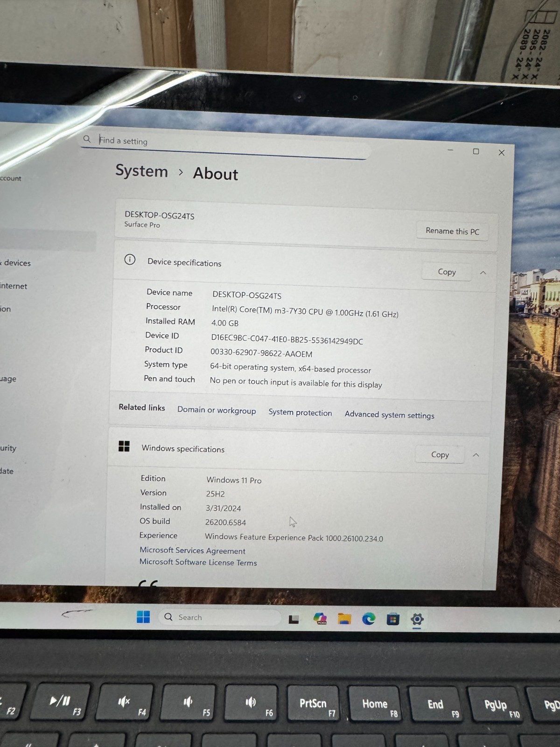Click the DESKTOP-OSG24TS header name
The image size is (560, 747).
coord(159,215)
